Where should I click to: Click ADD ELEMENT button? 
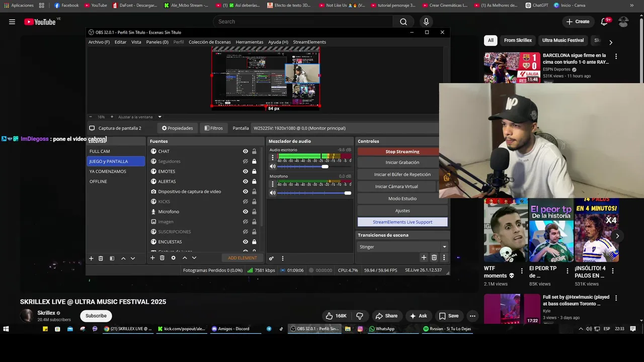click(x=243, y=258)
